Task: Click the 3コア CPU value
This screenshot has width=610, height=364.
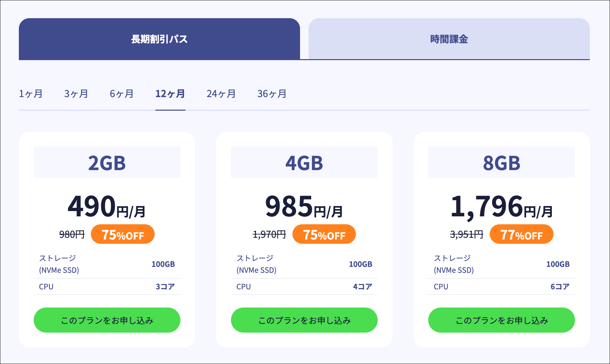Action: coord(165,287)
